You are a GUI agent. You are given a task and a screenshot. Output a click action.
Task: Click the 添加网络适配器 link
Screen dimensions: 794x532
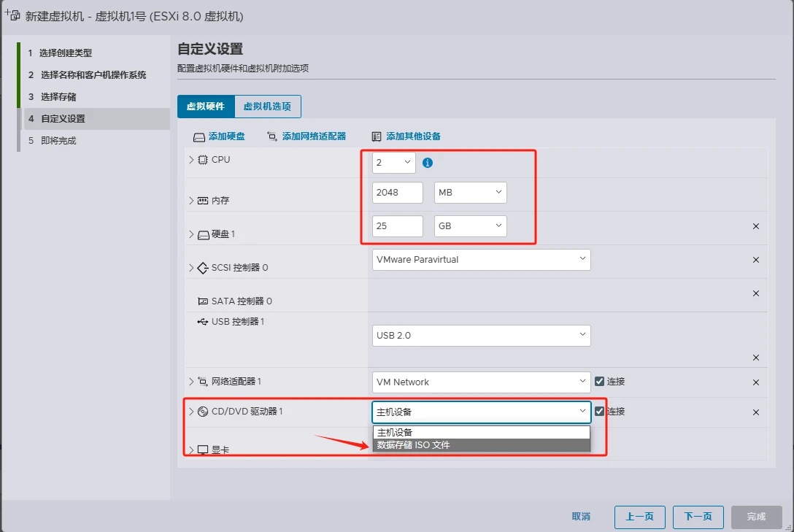point(314,136)
